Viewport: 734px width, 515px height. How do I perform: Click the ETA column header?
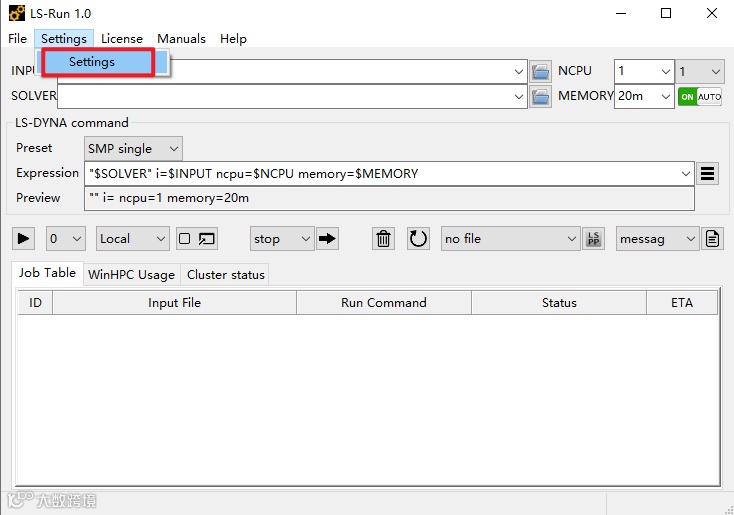point(682,303)
